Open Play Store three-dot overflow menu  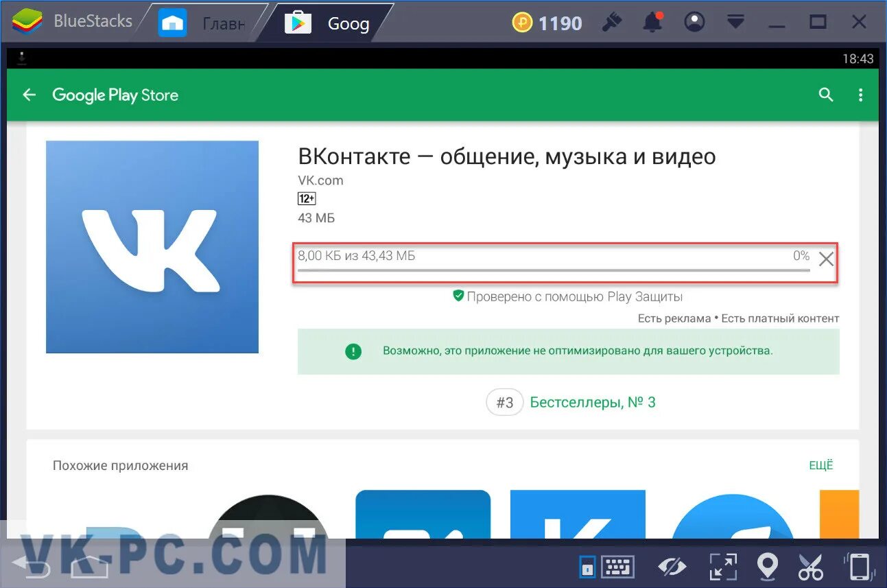[860, 95]
